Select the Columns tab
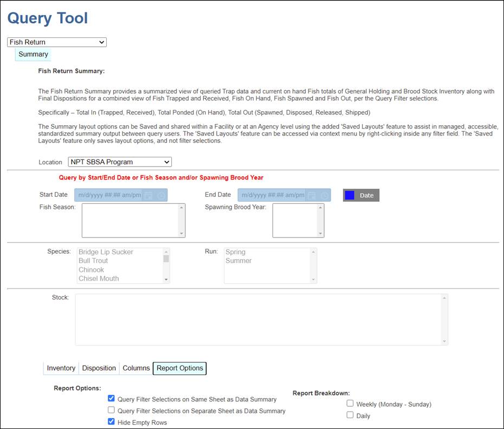Screen dimensions: 504x429 click(x=136, y=368)
